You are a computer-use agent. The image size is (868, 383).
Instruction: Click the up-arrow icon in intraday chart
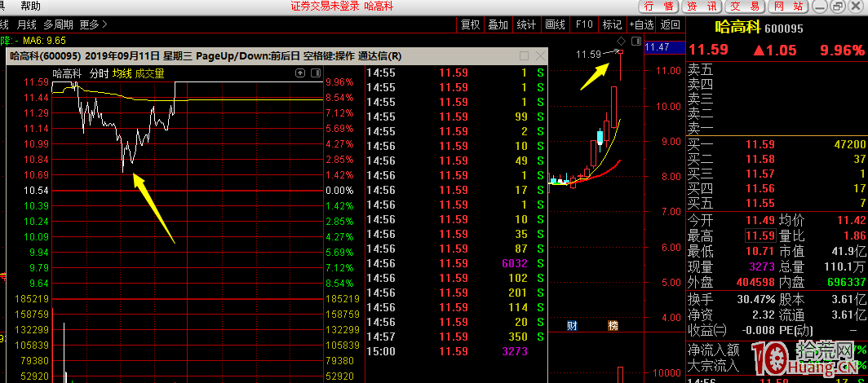pyautogui.click(x=300, y=73)
